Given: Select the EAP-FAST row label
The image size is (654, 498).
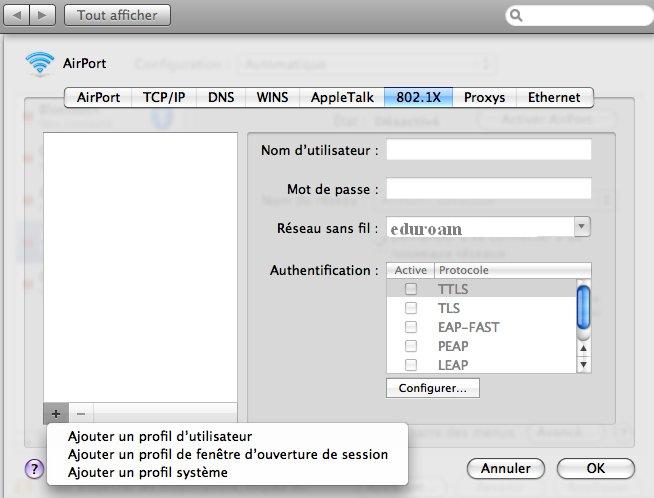Looking at the screenshot, I should point(468,327).
